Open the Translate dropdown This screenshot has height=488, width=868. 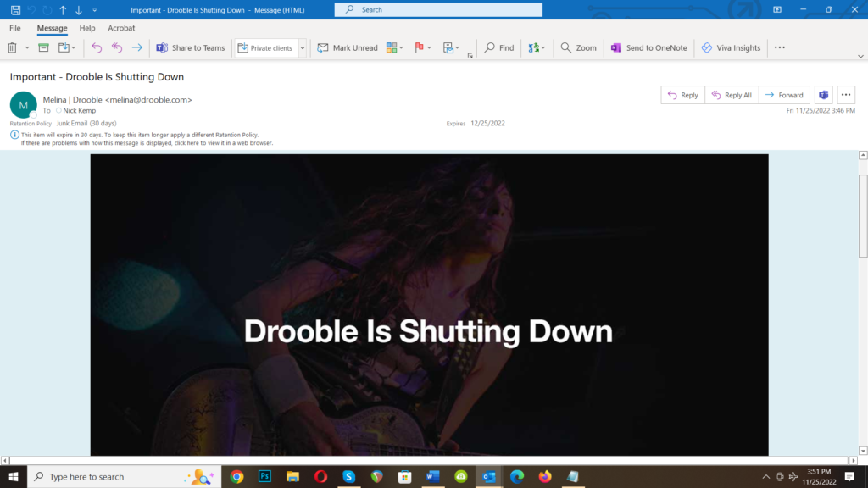coord(537,47)
